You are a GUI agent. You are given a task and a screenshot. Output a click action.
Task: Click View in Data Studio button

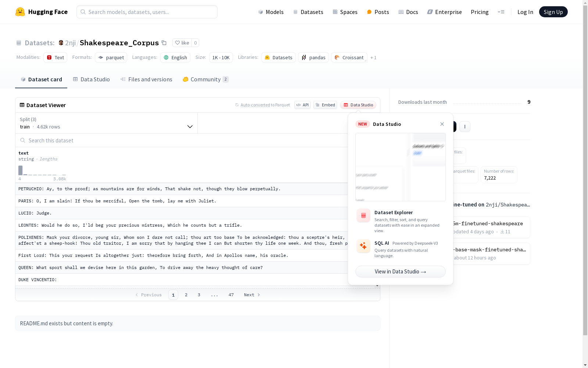coord(401,272)
